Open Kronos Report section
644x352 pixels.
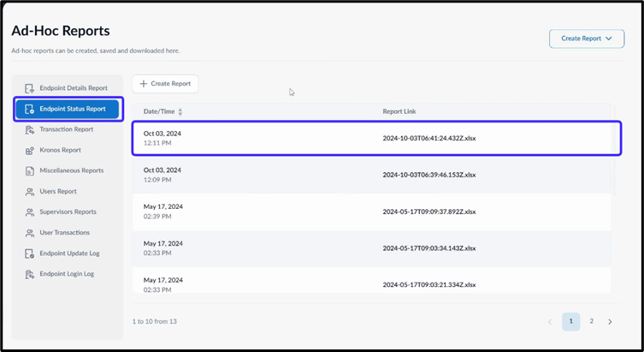click(68, 150)
